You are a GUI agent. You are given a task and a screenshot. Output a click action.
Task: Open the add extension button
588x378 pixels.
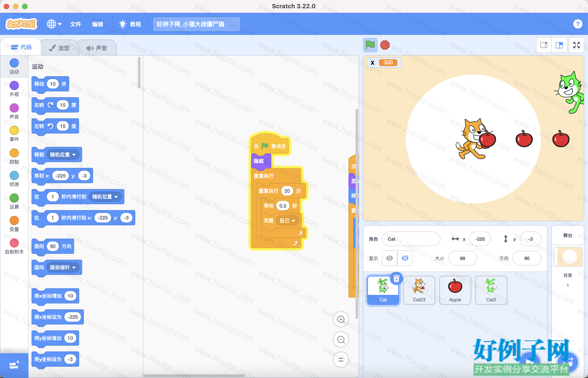pos(14,365)
